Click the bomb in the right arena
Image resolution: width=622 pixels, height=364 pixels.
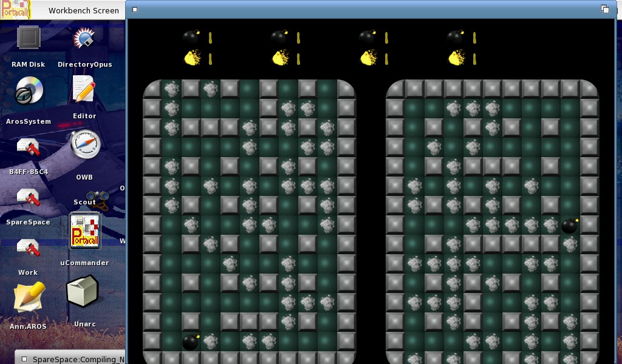click(x=570, y=225)
